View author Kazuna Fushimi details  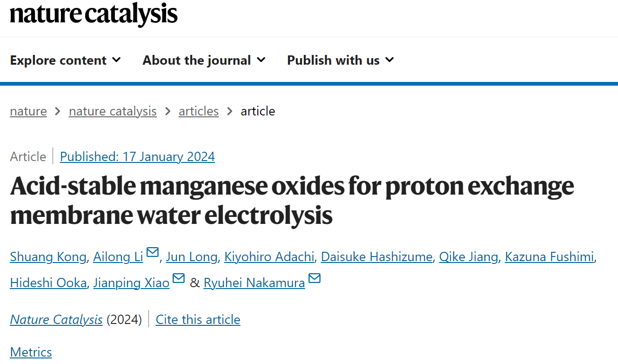coord(549,256)
